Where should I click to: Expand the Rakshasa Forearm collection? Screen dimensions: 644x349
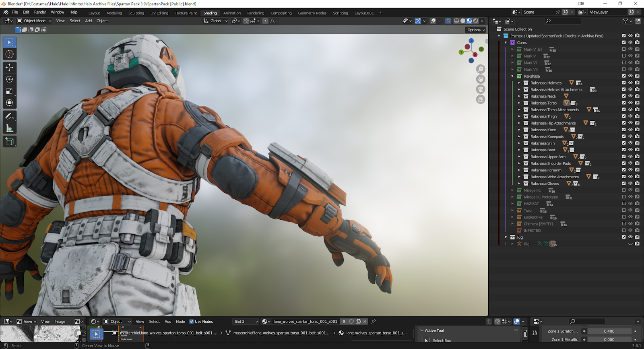coord(519,170)
